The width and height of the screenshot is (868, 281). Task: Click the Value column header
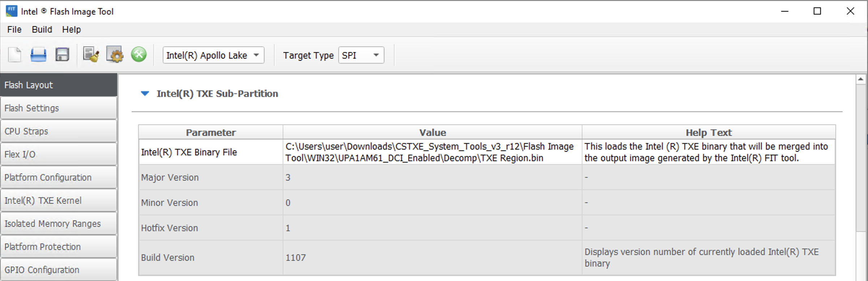(433, 133)
